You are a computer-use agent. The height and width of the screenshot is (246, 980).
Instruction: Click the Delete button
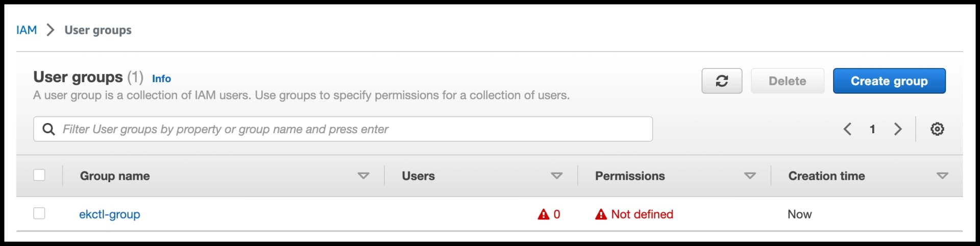tap(788, 81)
